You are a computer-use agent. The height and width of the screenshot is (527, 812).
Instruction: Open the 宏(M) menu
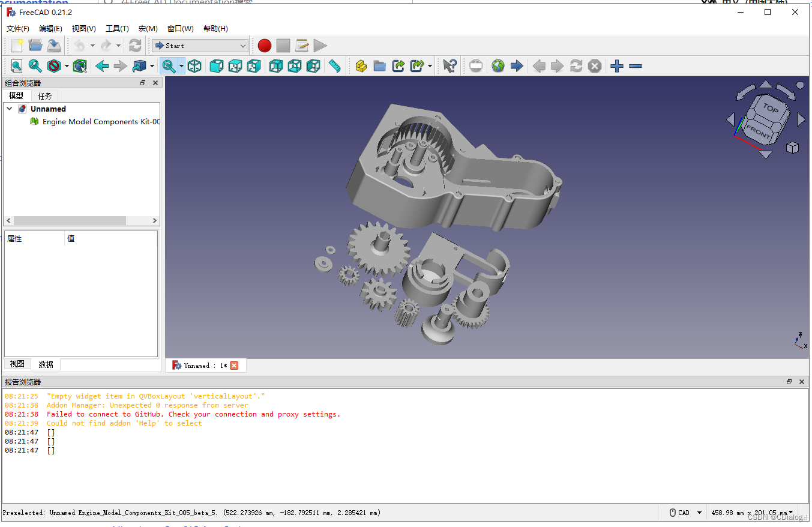(148, 29)
